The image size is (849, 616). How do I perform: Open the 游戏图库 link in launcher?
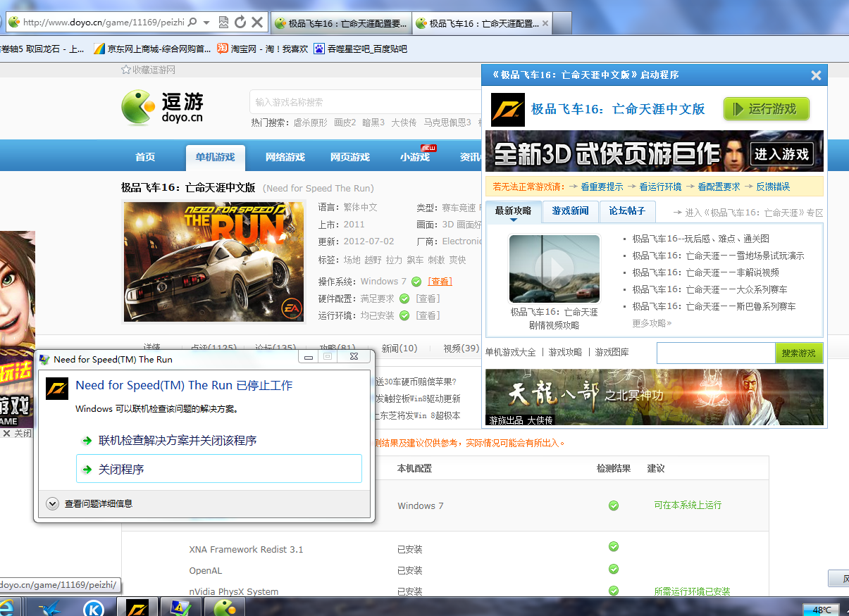[x=612, y=352]
